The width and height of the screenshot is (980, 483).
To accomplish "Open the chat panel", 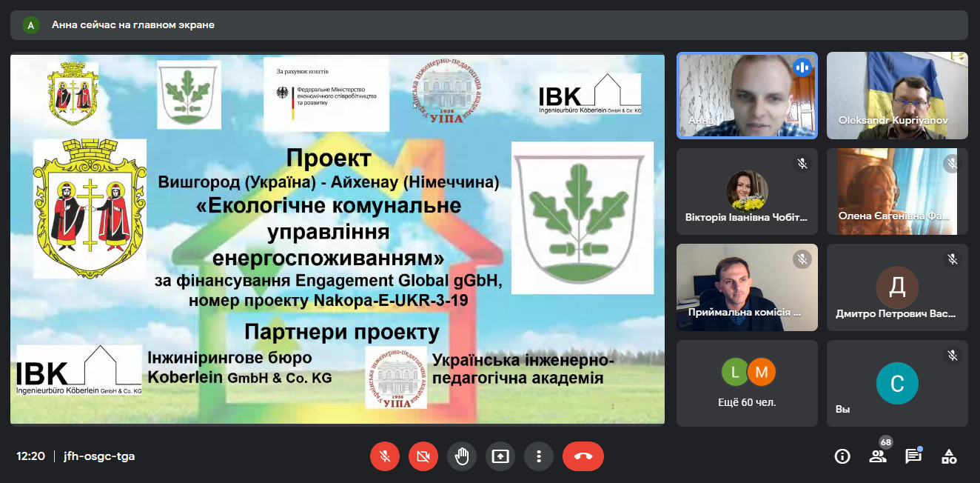I will pos(913,456).
